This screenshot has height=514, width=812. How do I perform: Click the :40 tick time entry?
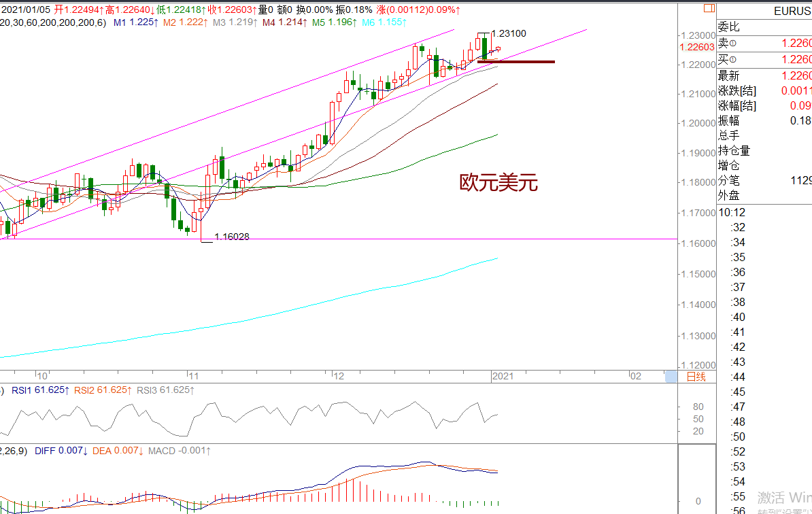point(738,317)
